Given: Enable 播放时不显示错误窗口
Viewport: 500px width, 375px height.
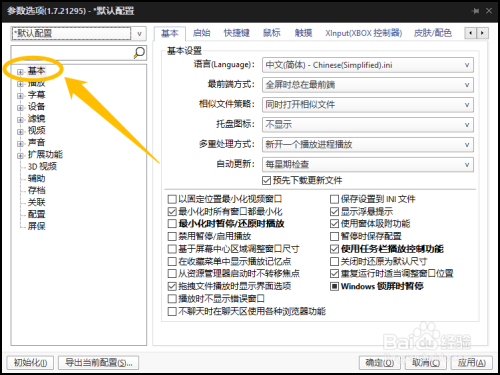Looking at the screenshot, I should click(172, 299).
